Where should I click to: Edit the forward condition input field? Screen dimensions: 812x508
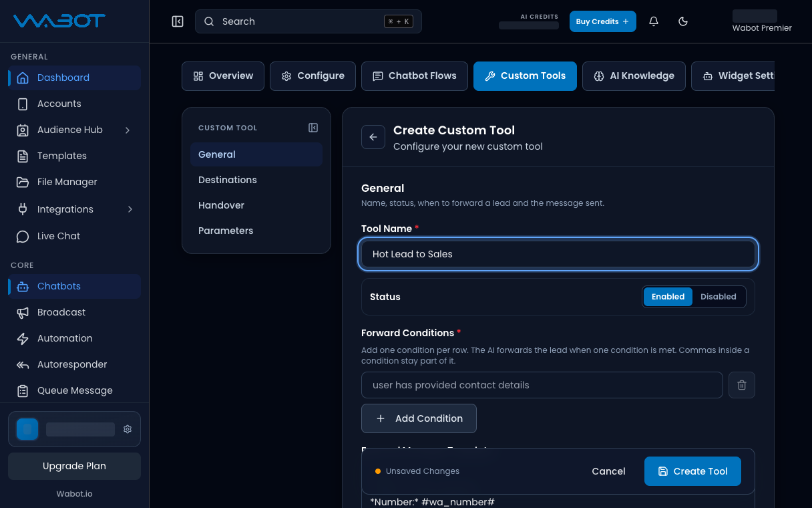[542, 385]
